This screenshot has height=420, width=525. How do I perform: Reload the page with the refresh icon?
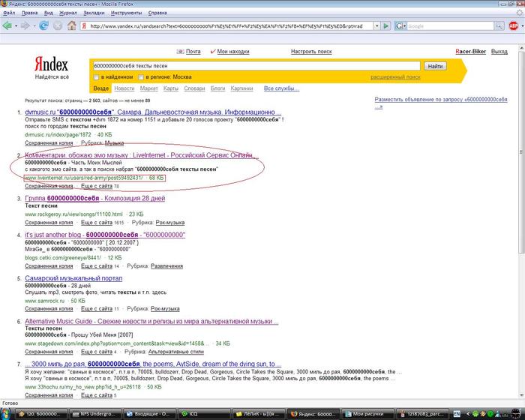pyautogui.click(x=43, y=25)
